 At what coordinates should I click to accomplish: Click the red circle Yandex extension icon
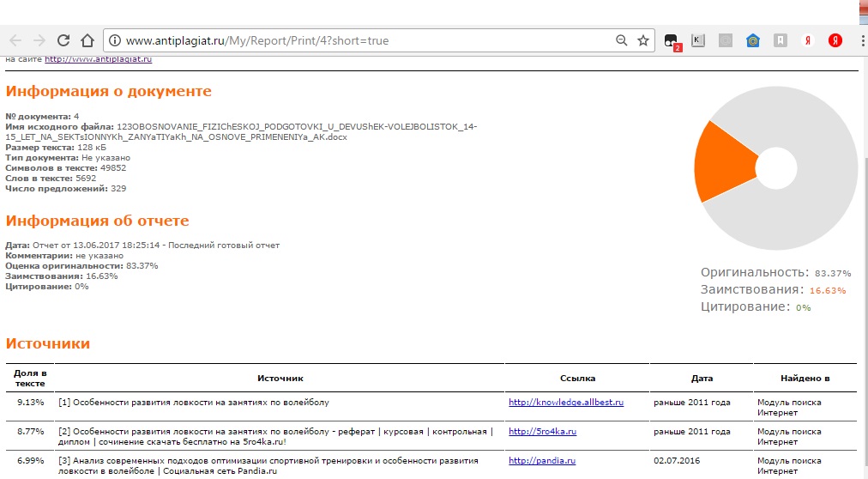[835, 40]
